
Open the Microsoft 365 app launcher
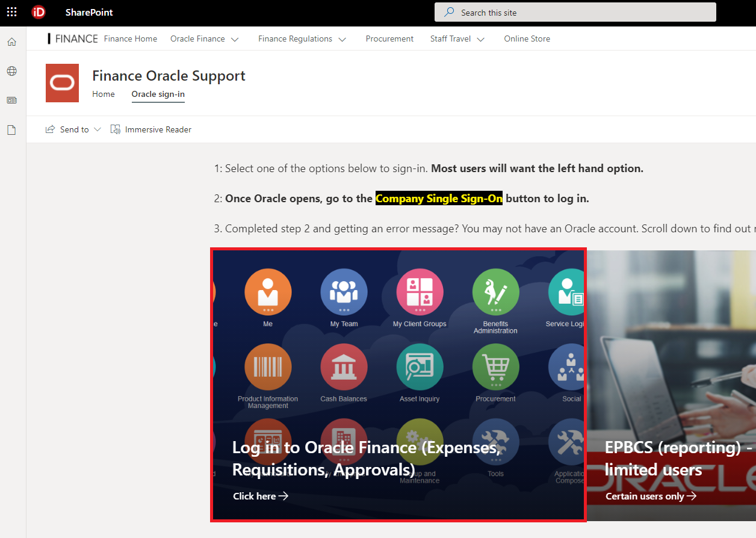(12, 12)
